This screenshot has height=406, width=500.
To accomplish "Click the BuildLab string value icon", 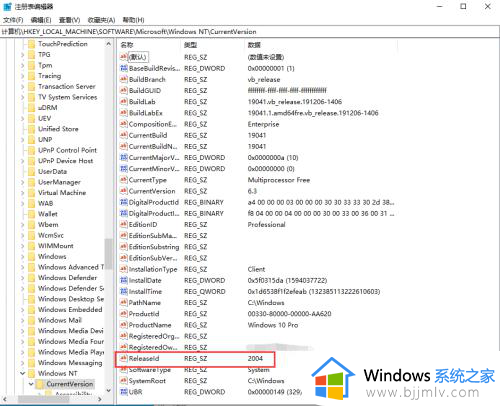I will (124, 102).
